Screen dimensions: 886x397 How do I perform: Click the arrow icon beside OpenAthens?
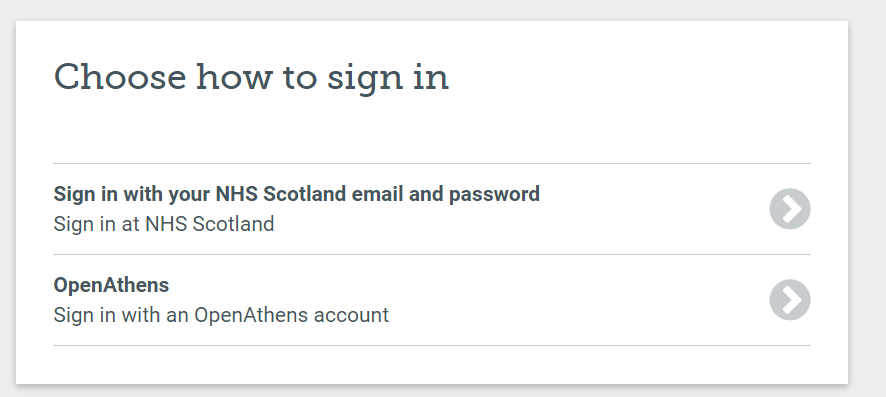(789, 299)
